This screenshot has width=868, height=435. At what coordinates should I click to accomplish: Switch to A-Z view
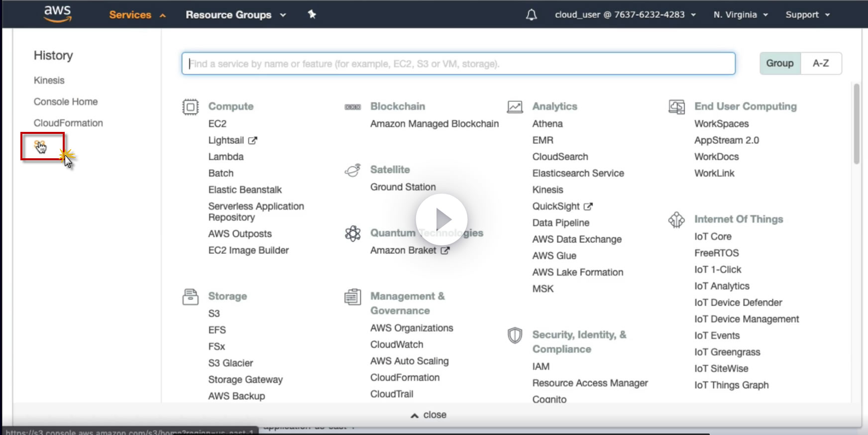click(x=821, y=64)
